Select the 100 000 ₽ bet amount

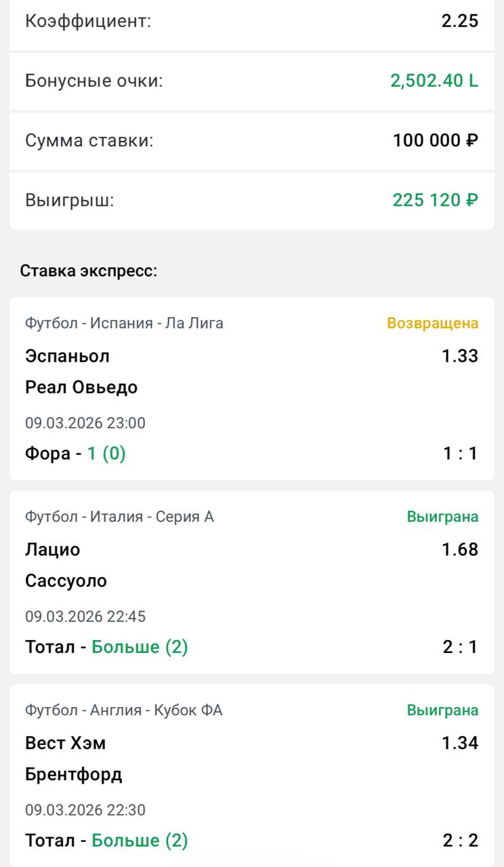[x=435, y=141]
